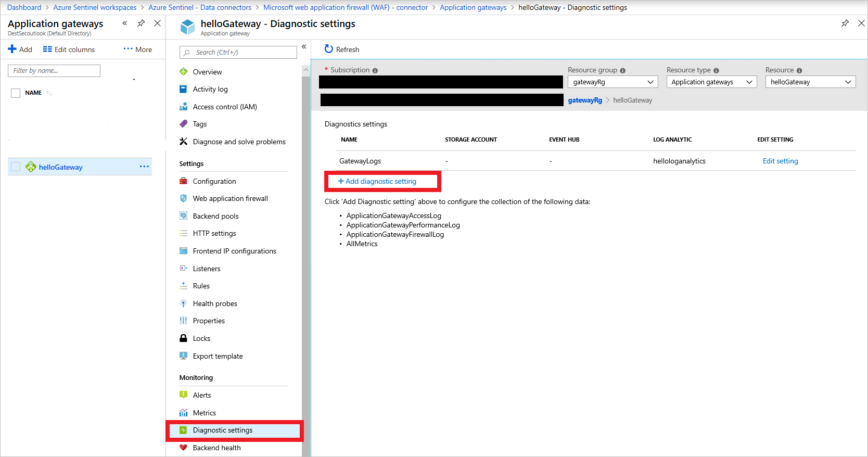
Task: Open the Resource helloGateway dropdown
Action: [811, 82]
